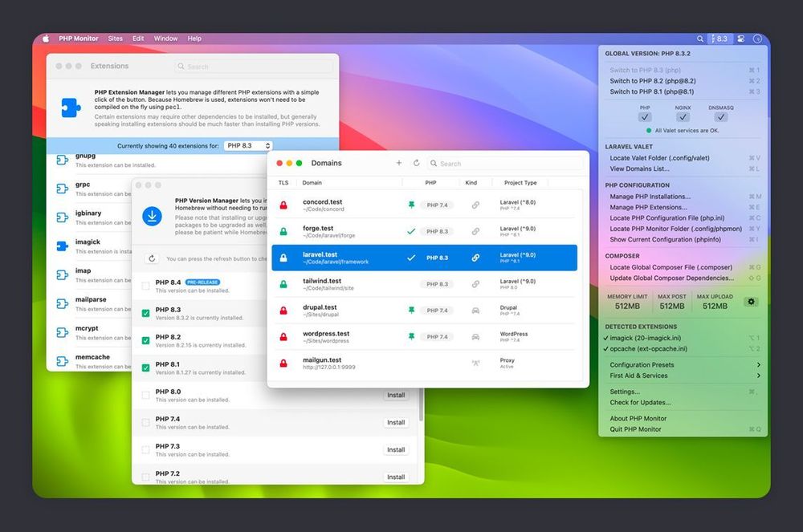This screenshot has width=803, height=532.
Task: Click the imagick extension puzzle icon
Action: point(63,246)
